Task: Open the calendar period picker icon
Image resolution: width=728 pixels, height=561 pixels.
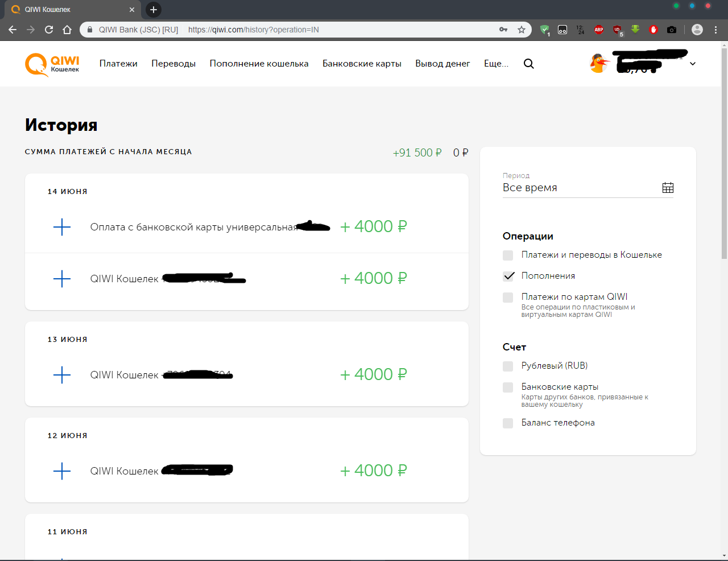Action: click(x=668, y=188)
